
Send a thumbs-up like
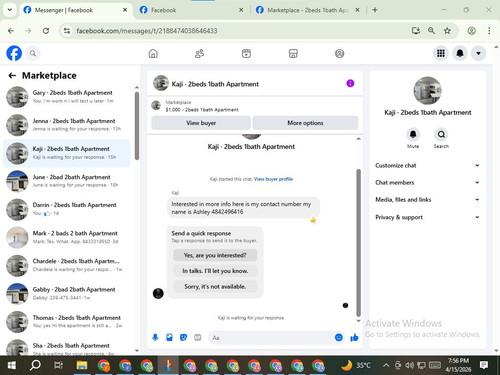coord(354,337)
